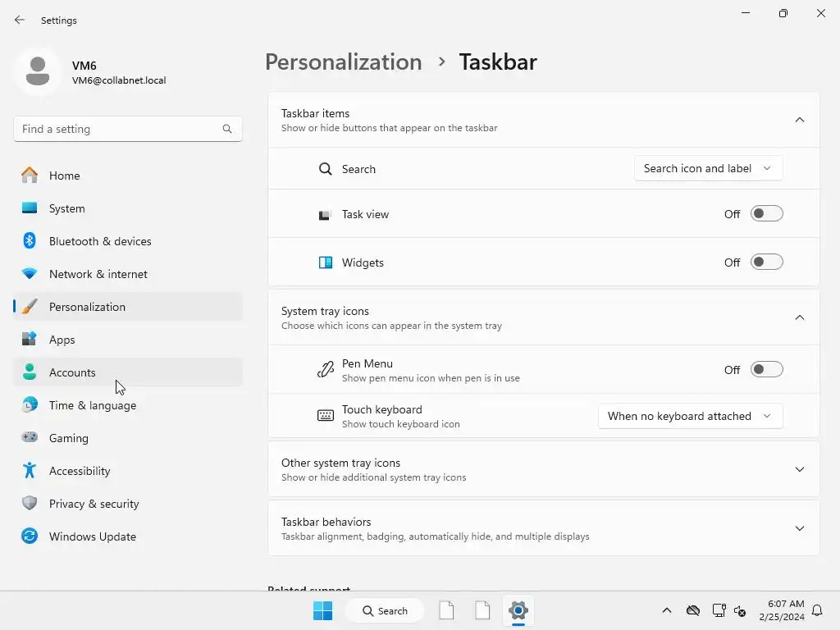The width and height of the screenshot is (840, 630).
Task: Turn on Widgets toggle
Action: [767, 262]
